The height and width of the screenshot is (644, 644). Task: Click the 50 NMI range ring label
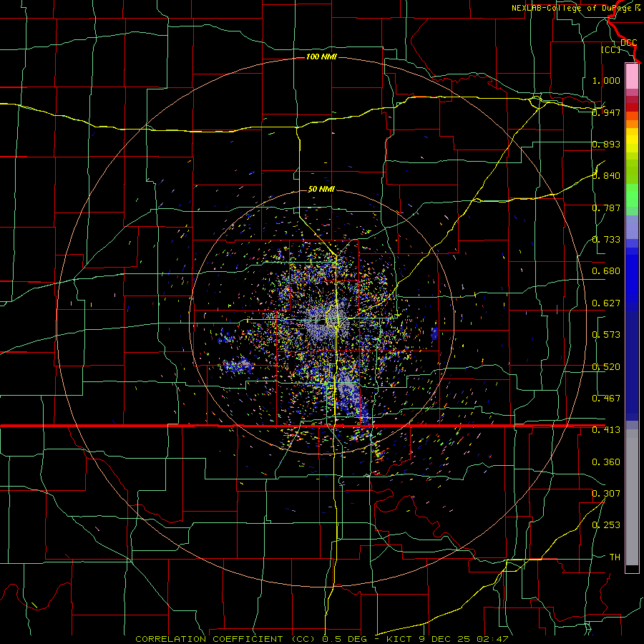pyautogui.click(x=321, y=189)
